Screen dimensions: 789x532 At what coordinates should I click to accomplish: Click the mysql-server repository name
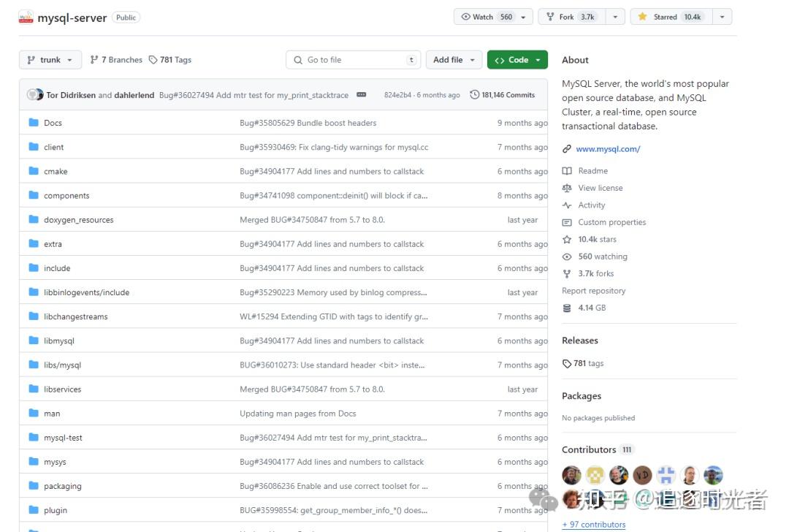[x=72, y=18]
